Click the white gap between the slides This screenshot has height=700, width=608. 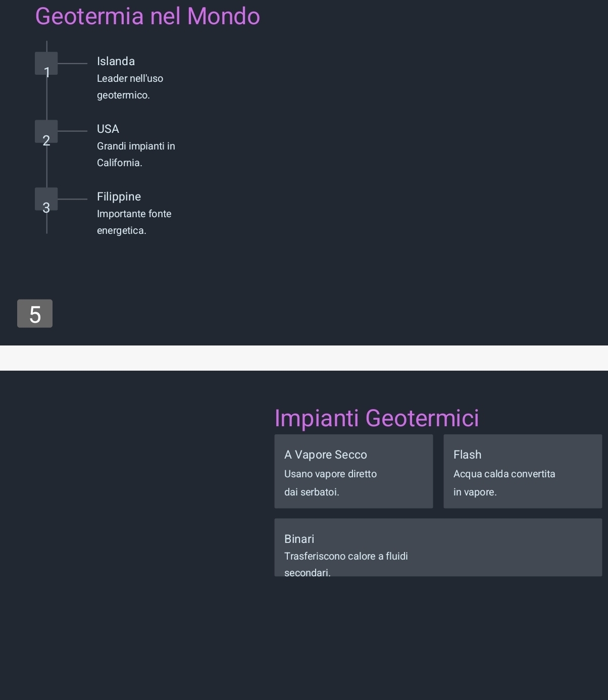[304, 358]
